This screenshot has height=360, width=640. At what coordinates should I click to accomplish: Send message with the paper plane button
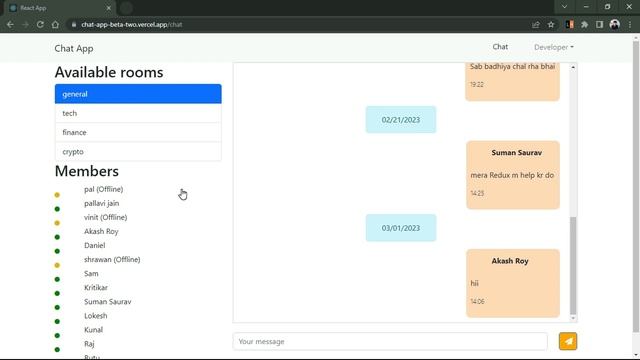[568, 341]
